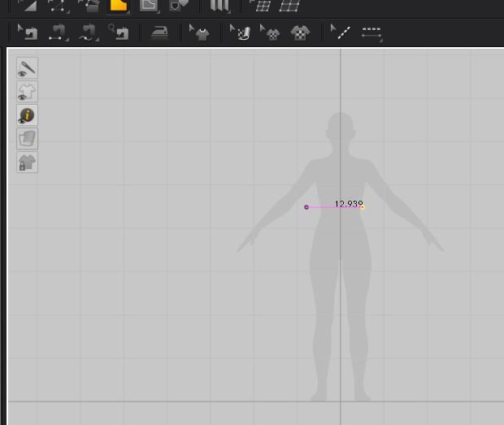Select the Transform Pattern arrow-triangle tool

pos(28,6)
